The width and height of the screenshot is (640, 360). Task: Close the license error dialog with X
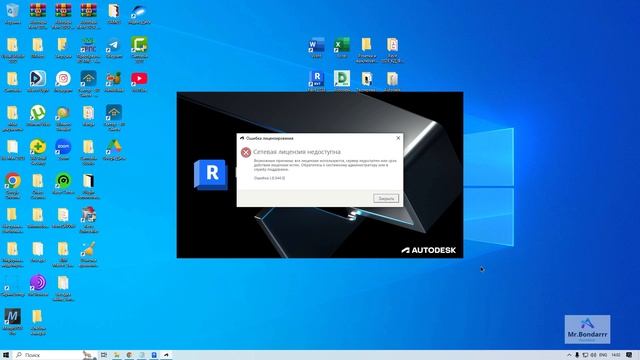click(x=398, y=138)
